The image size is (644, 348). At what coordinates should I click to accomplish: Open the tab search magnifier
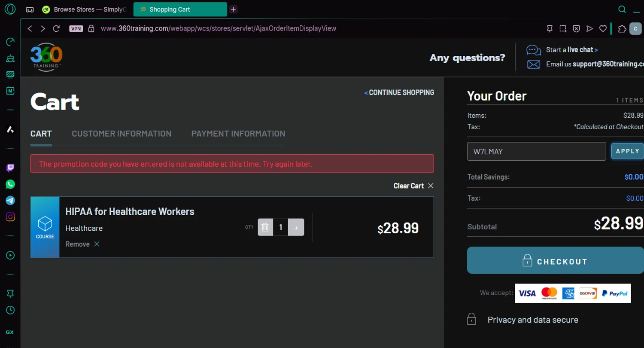click(x=622, y=9)
